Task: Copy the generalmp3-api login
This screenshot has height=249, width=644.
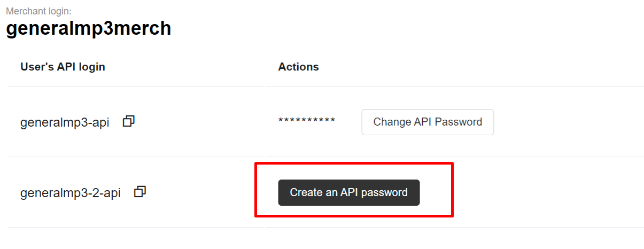Action: coord(128,122)
